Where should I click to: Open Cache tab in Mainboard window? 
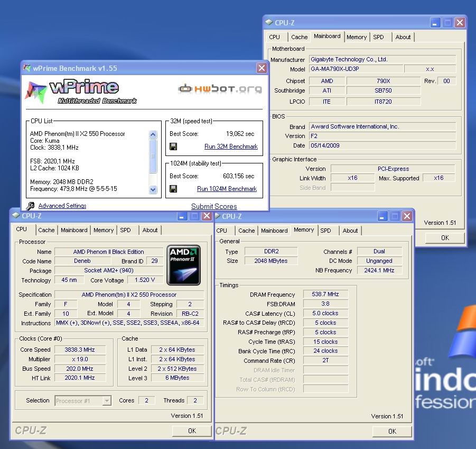click(300, 37)
